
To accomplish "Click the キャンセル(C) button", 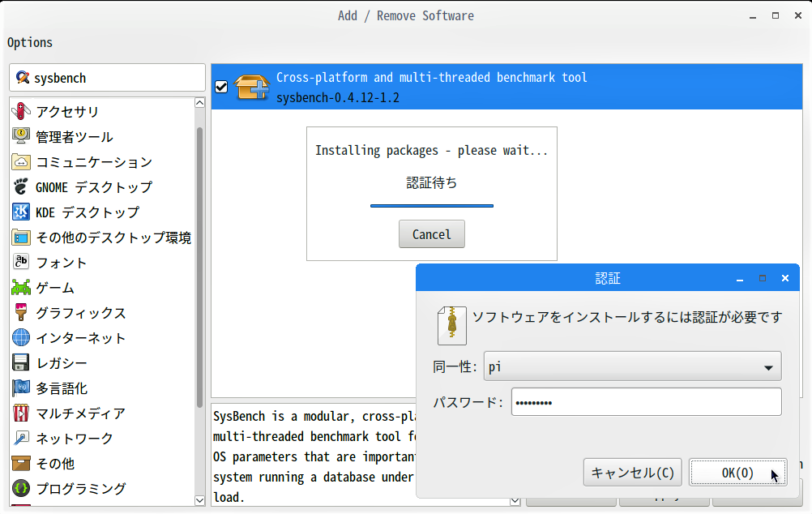I will pos(632,473).
